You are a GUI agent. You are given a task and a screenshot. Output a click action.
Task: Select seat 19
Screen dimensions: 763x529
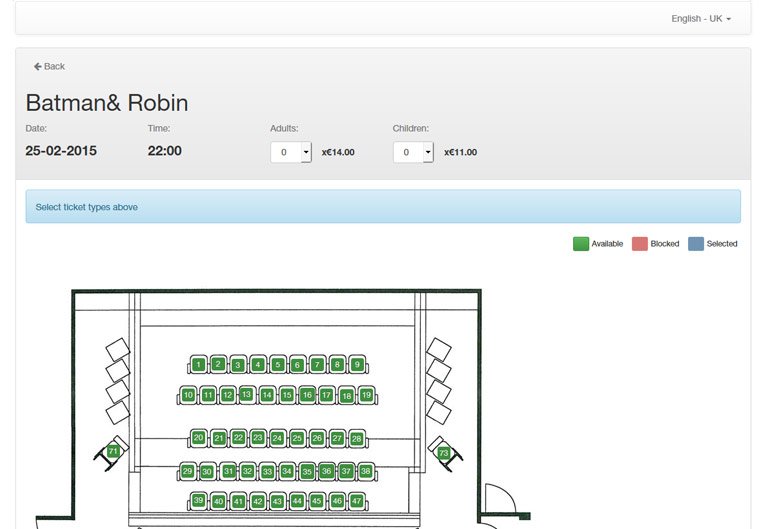(x=366, y=395)
